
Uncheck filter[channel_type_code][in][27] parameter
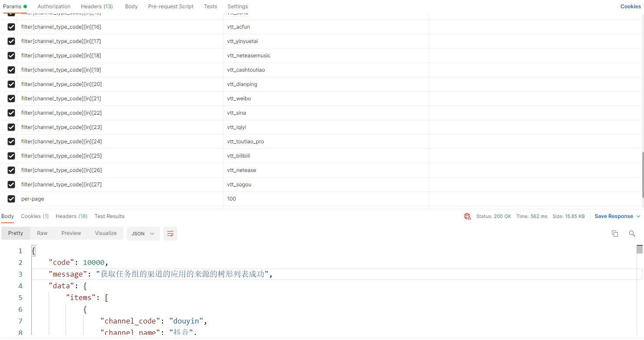pos(11,185)
